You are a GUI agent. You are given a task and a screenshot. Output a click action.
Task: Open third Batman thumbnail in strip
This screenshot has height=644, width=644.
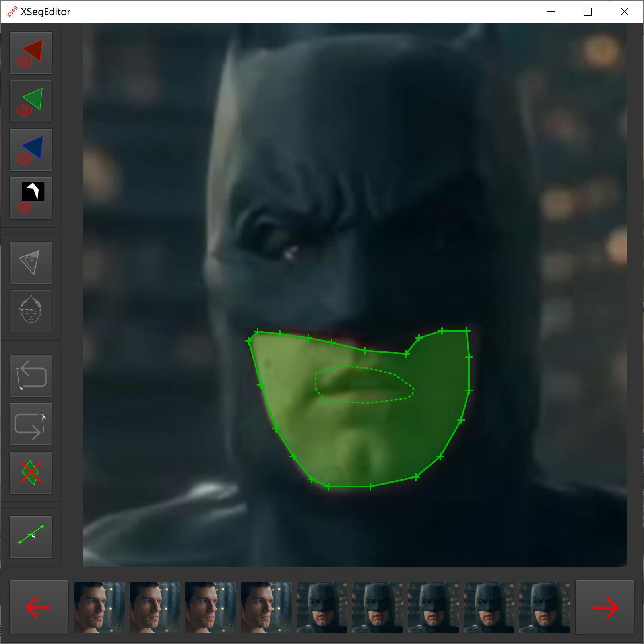click(433, 607)
